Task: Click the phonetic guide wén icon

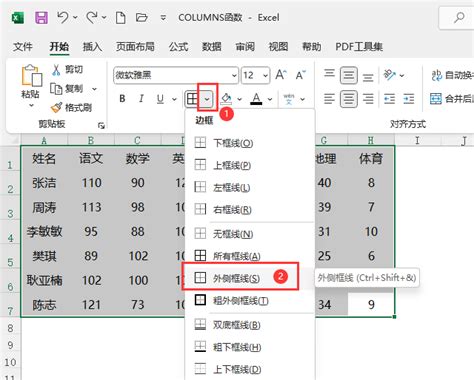Action: point(289,99)
